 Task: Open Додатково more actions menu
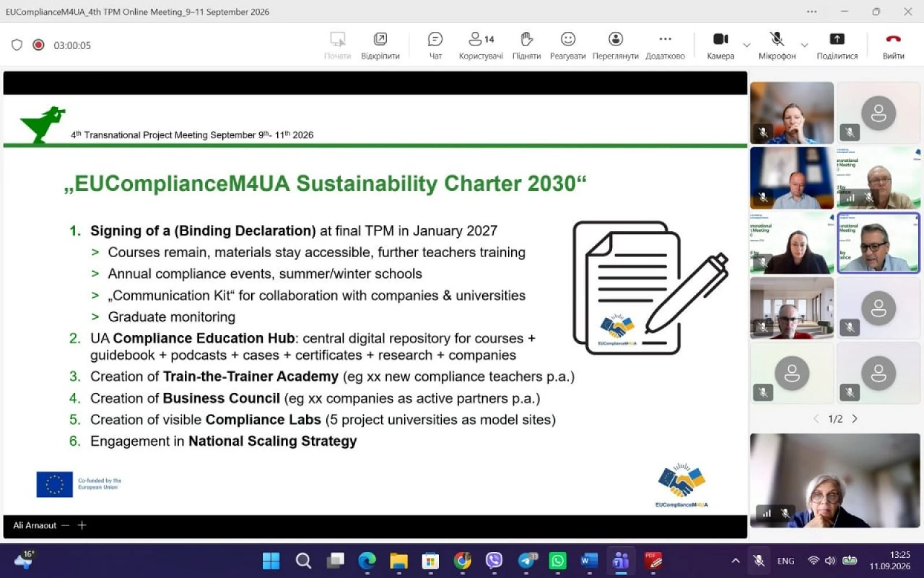pos(665,45)
